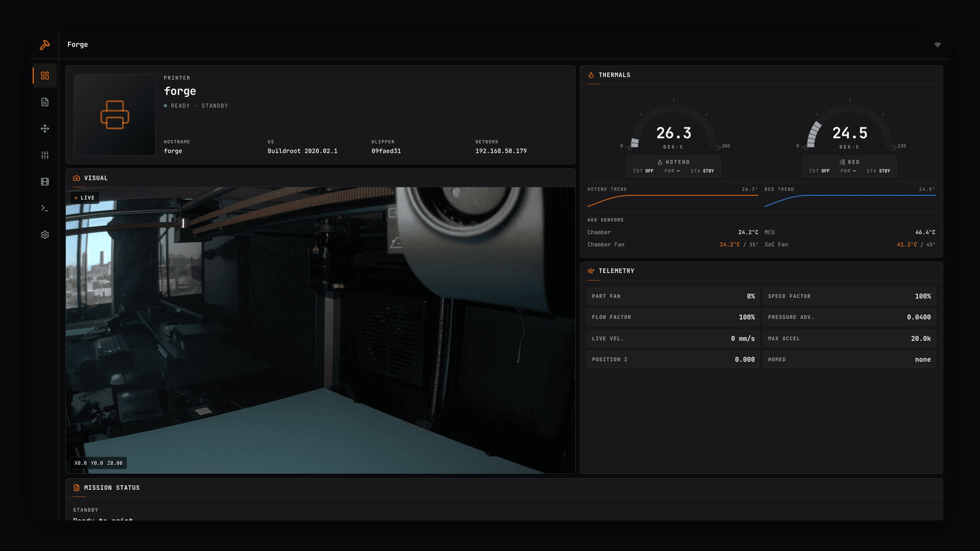Click the Part Fan 0% row

point(673,296)
